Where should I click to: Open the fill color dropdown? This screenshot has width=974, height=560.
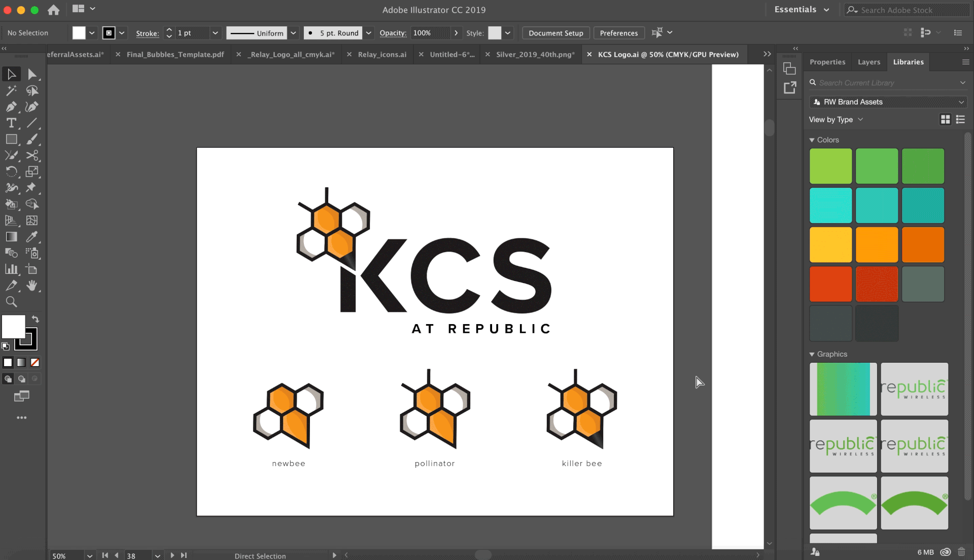[x=92, y=33]
